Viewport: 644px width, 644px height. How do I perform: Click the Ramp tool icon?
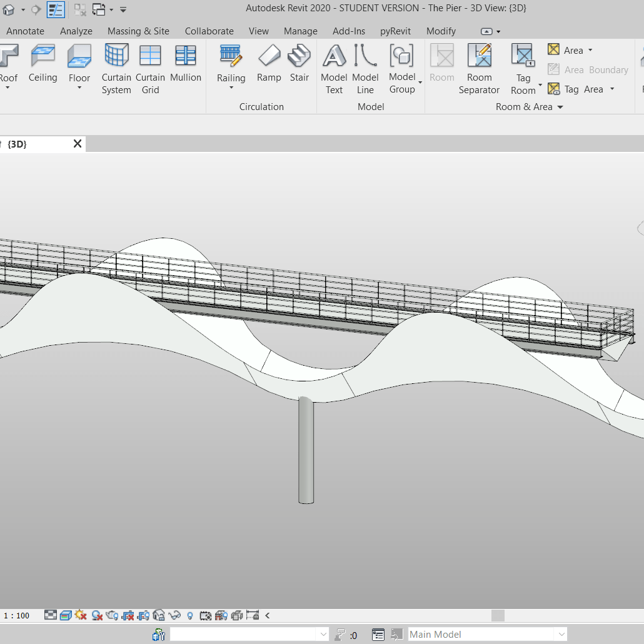[x=269, y=63]
